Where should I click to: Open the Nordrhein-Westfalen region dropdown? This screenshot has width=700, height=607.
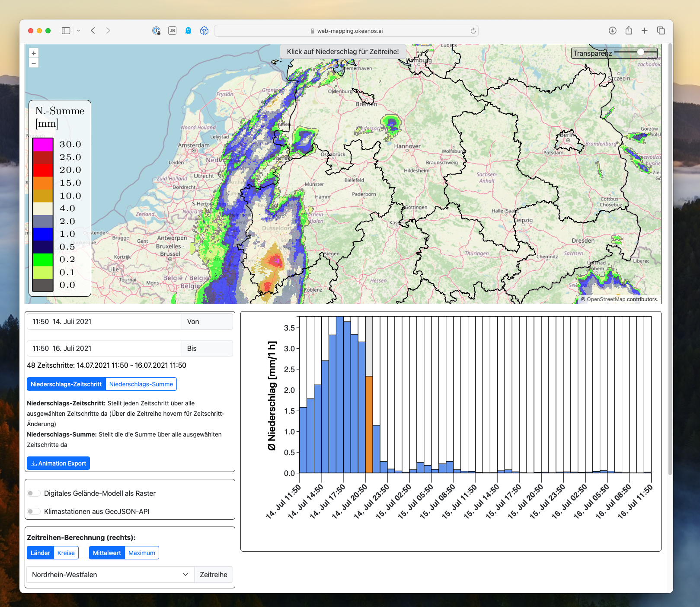[x=110, y=575]
